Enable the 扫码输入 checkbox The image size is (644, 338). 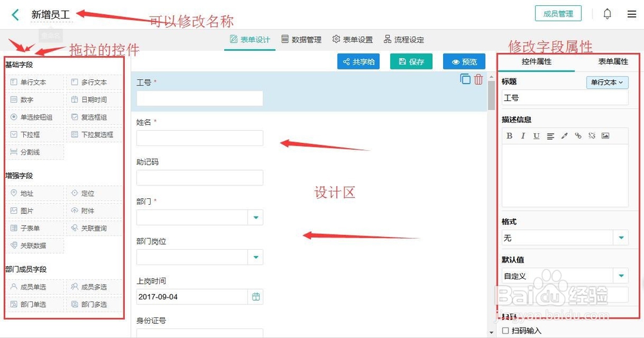[506, 331]
